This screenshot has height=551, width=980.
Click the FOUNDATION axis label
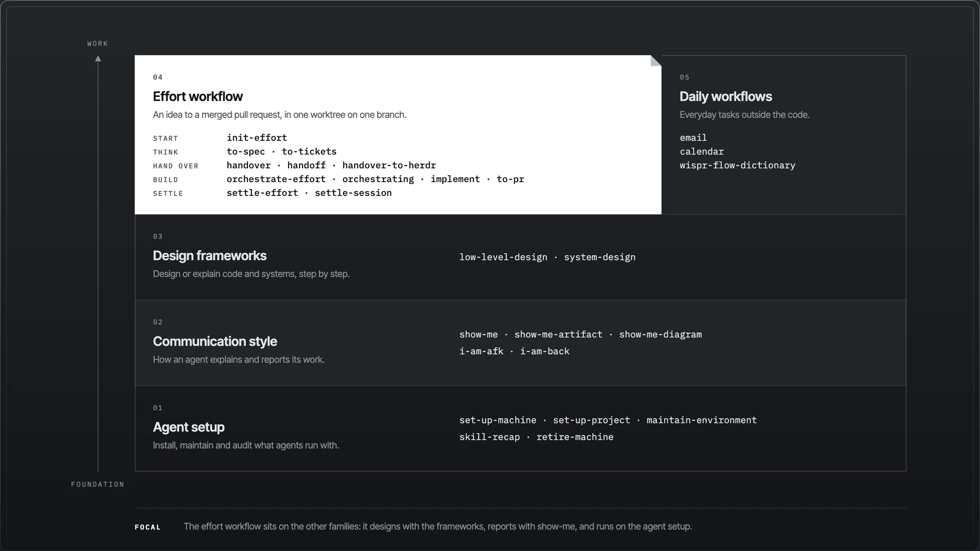98,484
